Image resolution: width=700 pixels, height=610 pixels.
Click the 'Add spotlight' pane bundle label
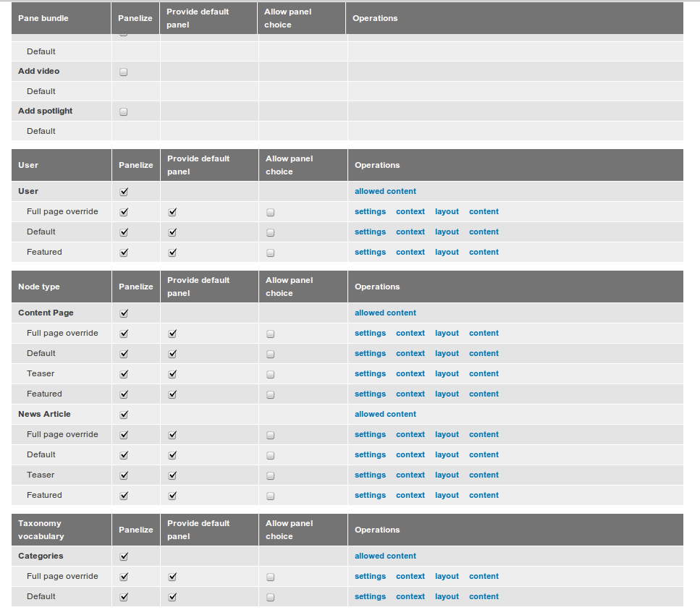[45, 111]
